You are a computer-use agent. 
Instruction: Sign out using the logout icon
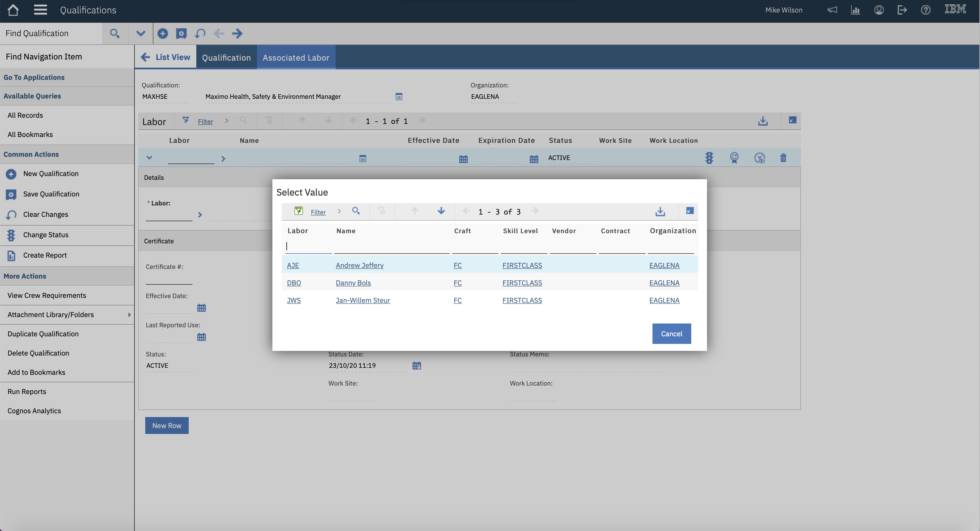pos(902,10)
